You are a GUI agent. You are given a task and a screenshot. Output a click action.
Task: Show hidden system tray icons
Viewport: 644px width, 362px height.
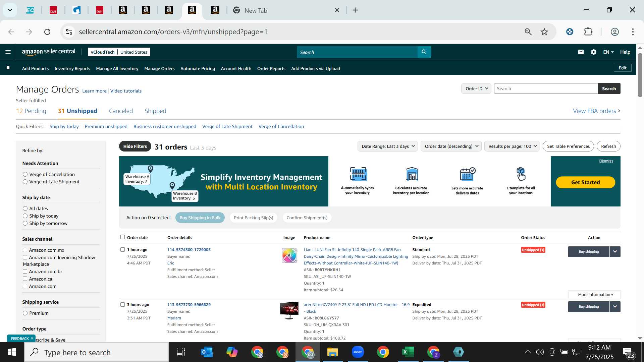click(x=528, y=352)
